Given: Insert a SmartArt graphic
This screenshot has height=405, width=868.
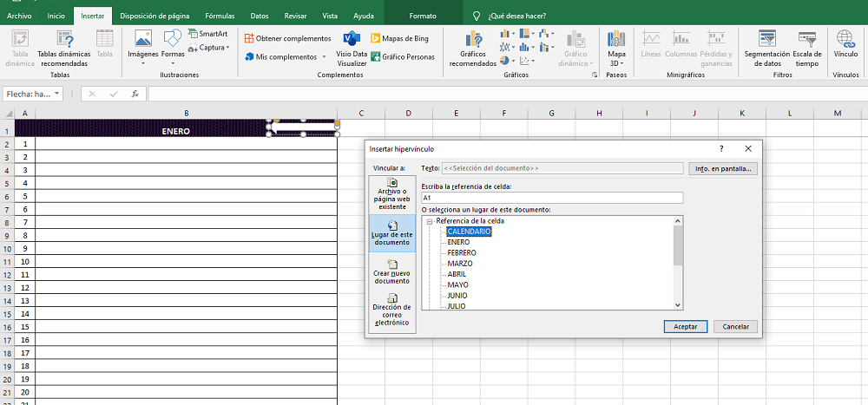Looking at the screenshot, I should tap(207, 34).
